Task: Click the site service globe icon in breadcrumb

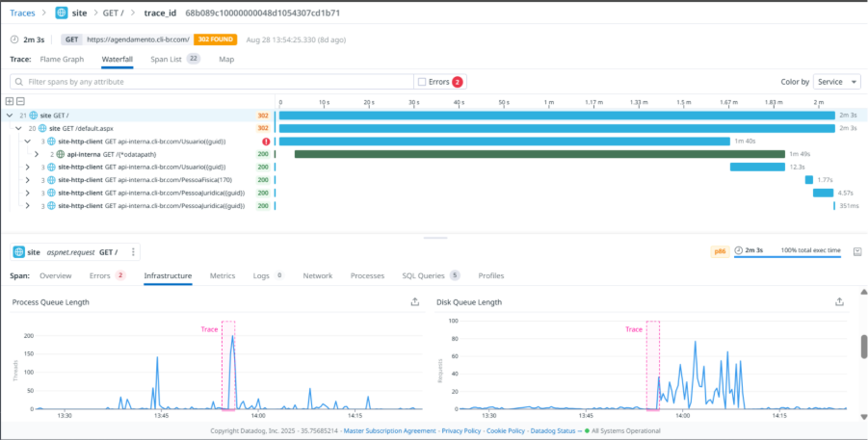Action: tap(62, 13)
